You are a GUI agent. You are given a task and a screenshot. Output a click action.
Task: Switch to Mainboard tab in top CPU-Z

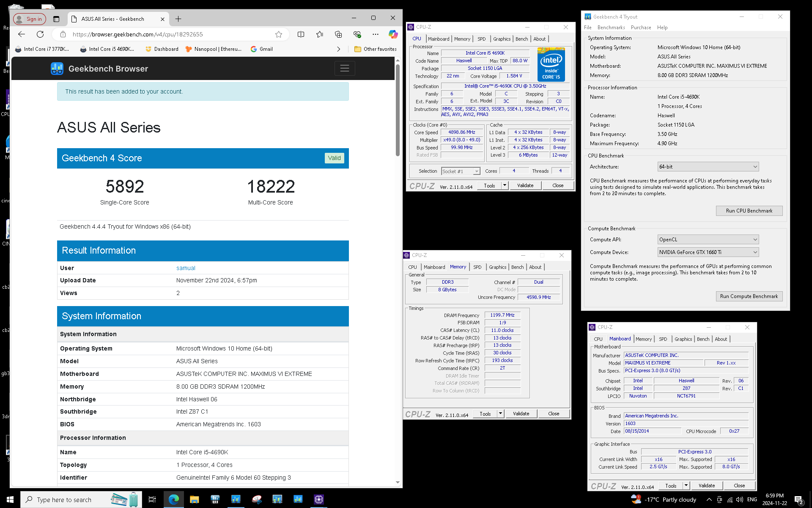tap(439, 39)
